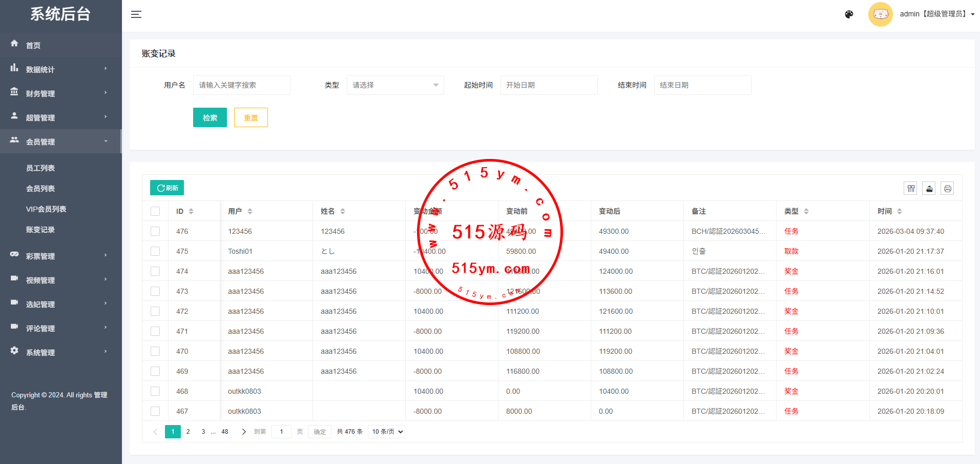Click the 检索 search button
The width and height of the screenshot is (980, 464).
(210, 117)
